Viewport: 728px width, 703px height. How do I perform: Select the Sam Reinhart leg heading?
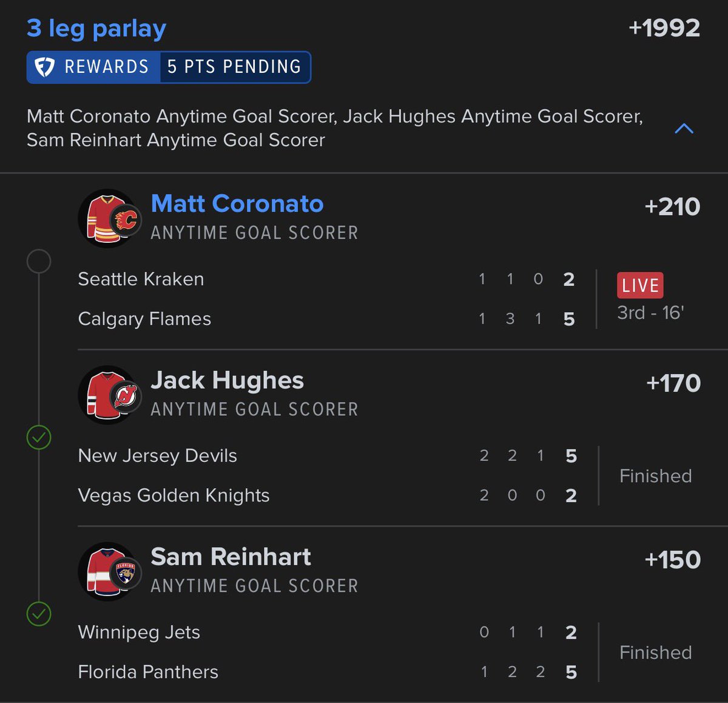[x=231, y=557]
